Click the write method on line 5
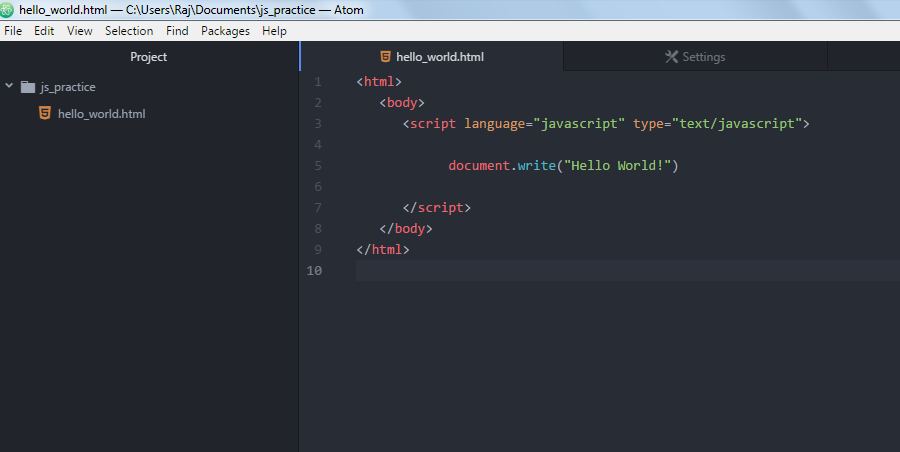 point(537,165)
